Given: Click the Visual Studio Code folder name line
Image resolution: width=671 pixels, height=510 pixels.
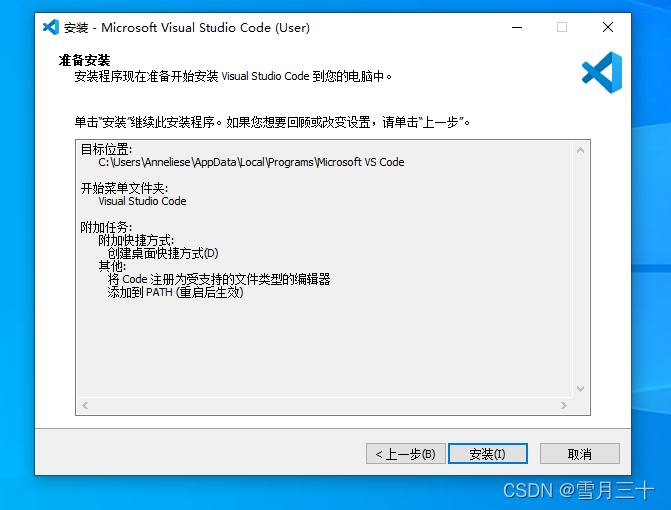Looking at the screenshot, I should pos(142,201).
